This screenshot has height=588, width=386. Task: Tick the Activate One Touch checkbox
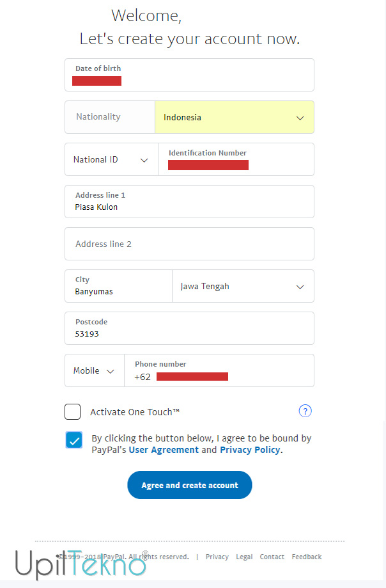(x=73, y=412)
